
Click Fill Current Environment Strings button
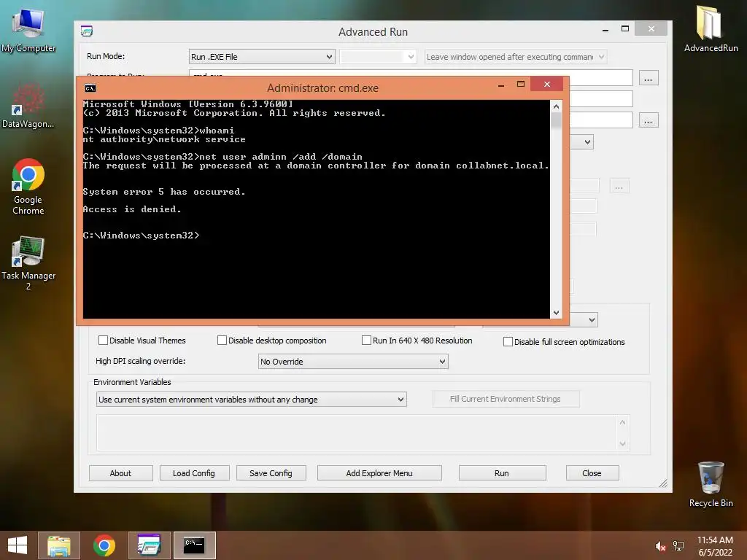(x=506, y=399)
